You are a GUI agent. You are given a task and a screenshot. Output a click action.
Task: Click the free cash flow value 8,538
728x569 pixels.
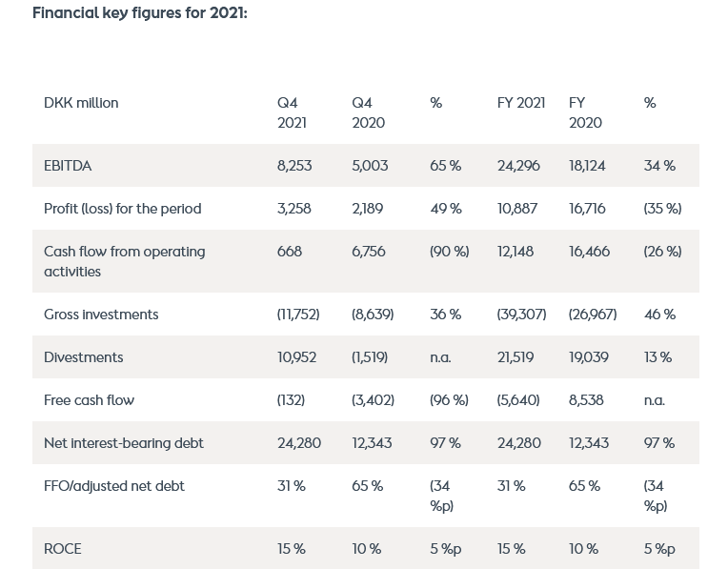point(586,400)
